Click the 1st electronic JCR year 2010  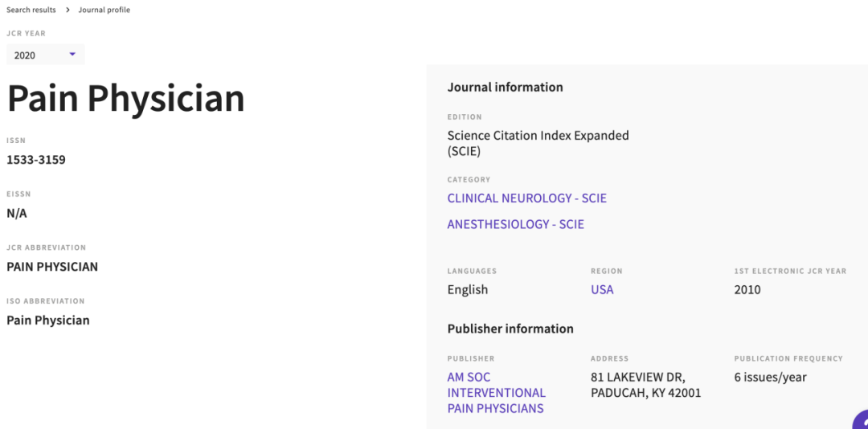pos(747,289)
